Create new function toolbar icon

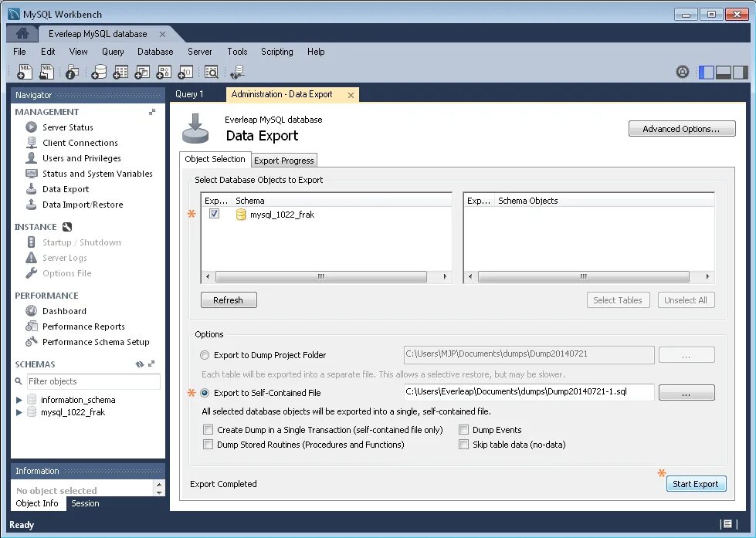click(185, 72)
